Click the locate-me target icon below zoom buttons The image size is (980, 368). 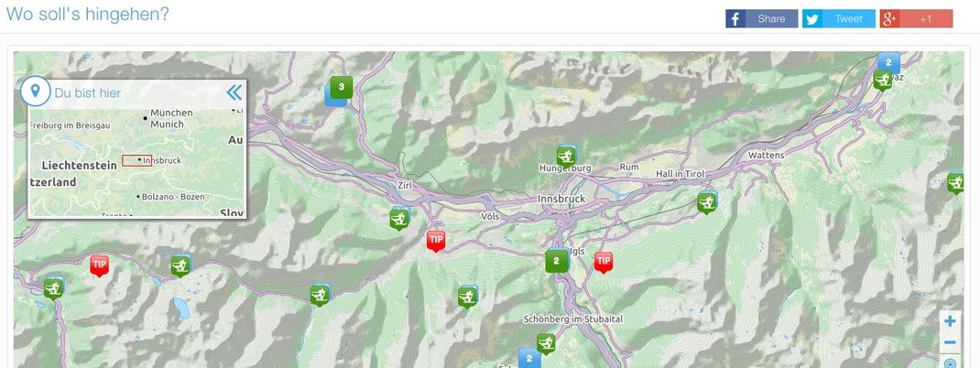point(950,363)
